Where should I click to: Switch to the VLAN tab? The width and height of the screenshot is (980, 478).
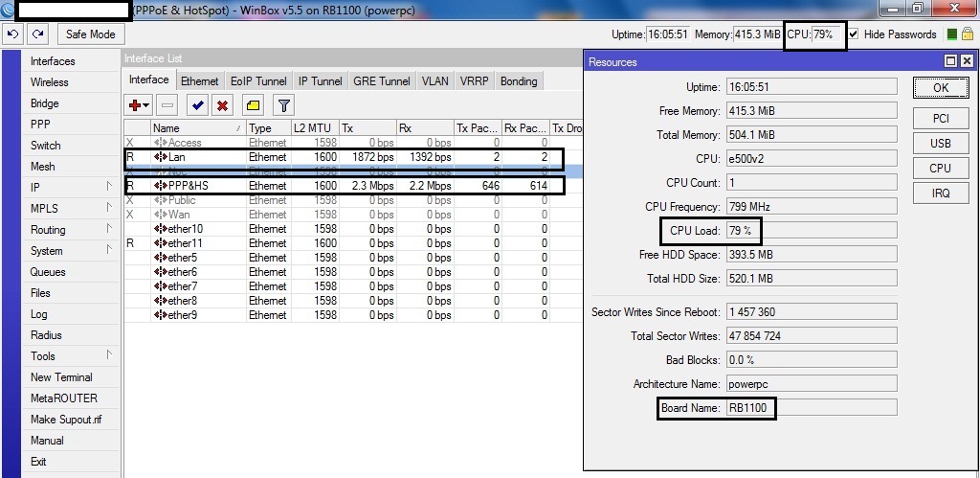coord(435,81)
